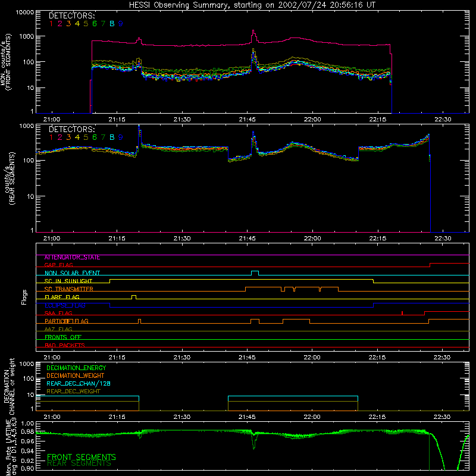Pick detector "2" in rear segments legend
Image resolution: width=476 pixels, height=476 pixels.
click(x=60, y=137)
